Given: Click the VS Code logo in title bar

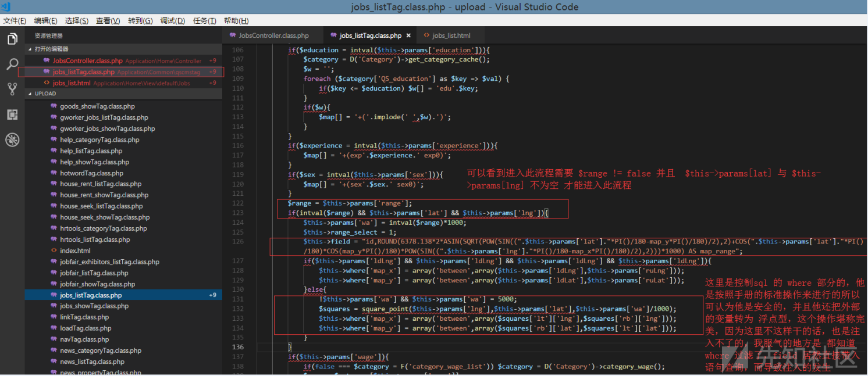Looking at the screenshot, I should tap(8, 7).
